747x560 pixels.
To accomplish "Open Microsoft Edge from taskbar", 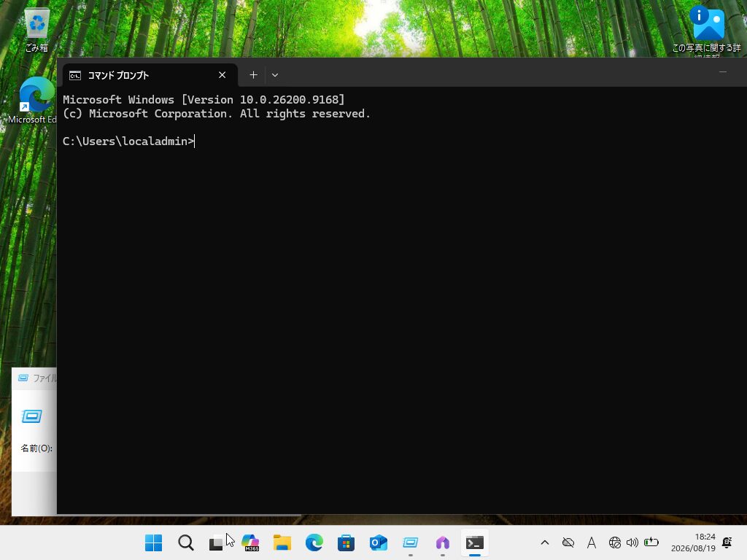I will pos(314,542).
